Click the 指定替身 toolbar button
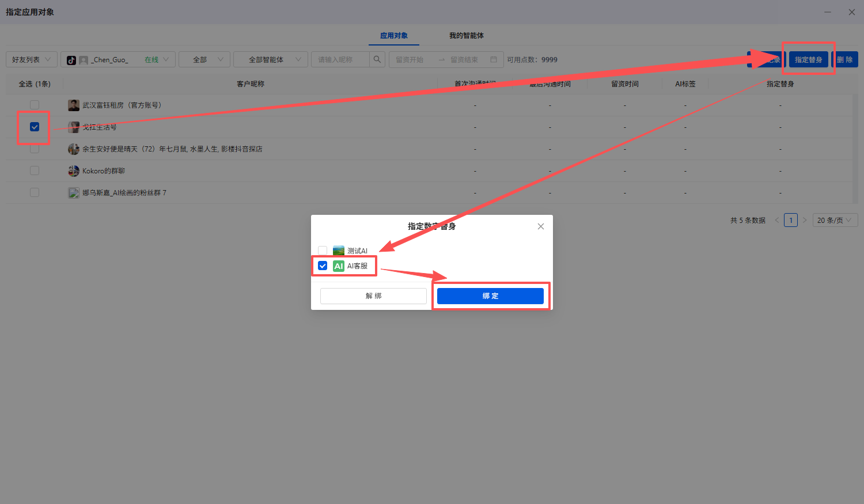Viewport: 864px width, 504px height. (809, 59)
